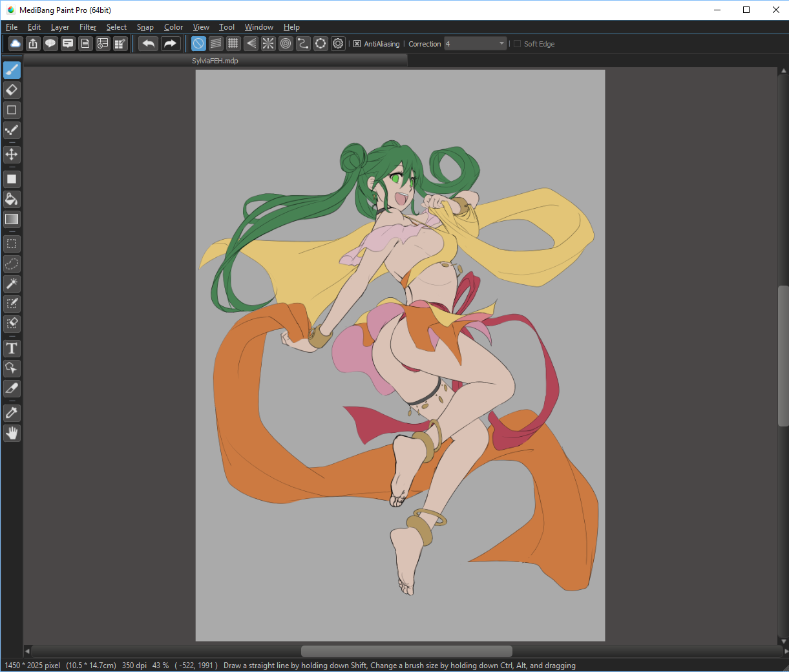Screen dimensions: 789x672
Task: Open the Filter menu
Action: [x=88, y=27]
